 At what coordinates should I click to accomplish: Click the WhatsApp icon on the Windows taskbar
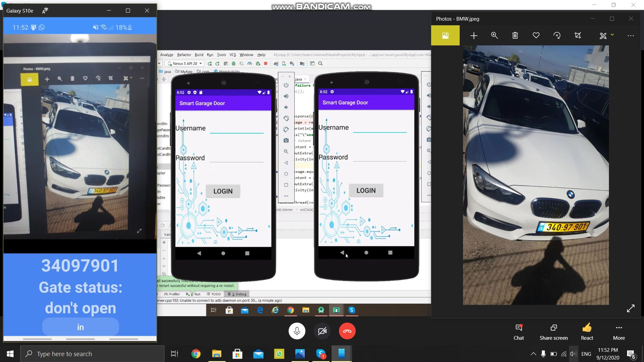coord(279,354)
